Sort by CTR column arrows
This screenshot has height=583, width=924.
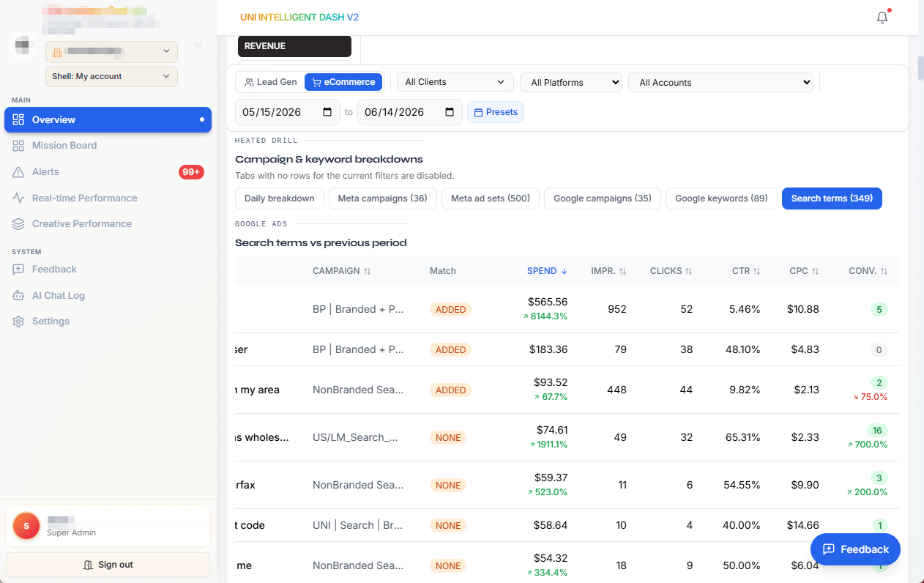click(x=757, y=271)
